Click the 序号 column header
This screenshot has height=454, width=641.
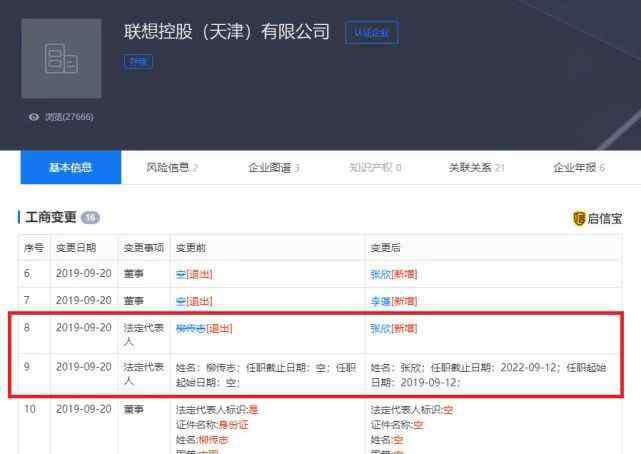point(34,248)
